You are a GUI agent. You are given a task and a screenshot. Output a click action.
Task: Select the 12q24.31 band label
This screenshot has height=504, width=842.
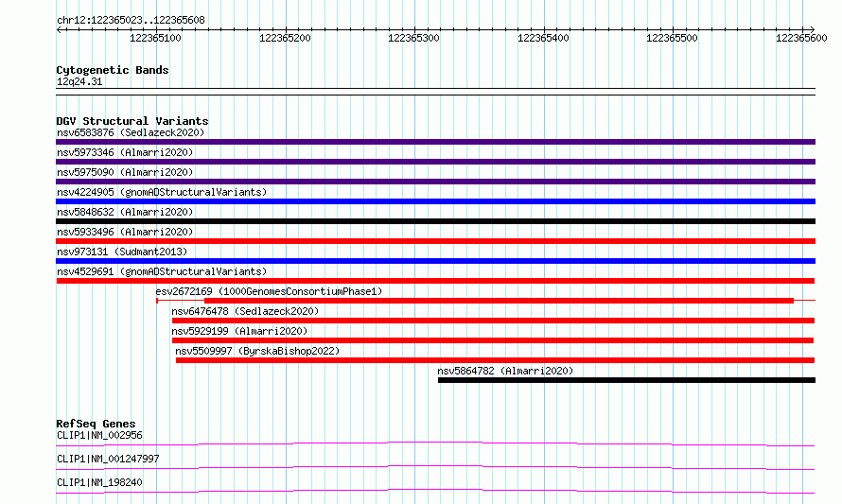tap(79, 81)
